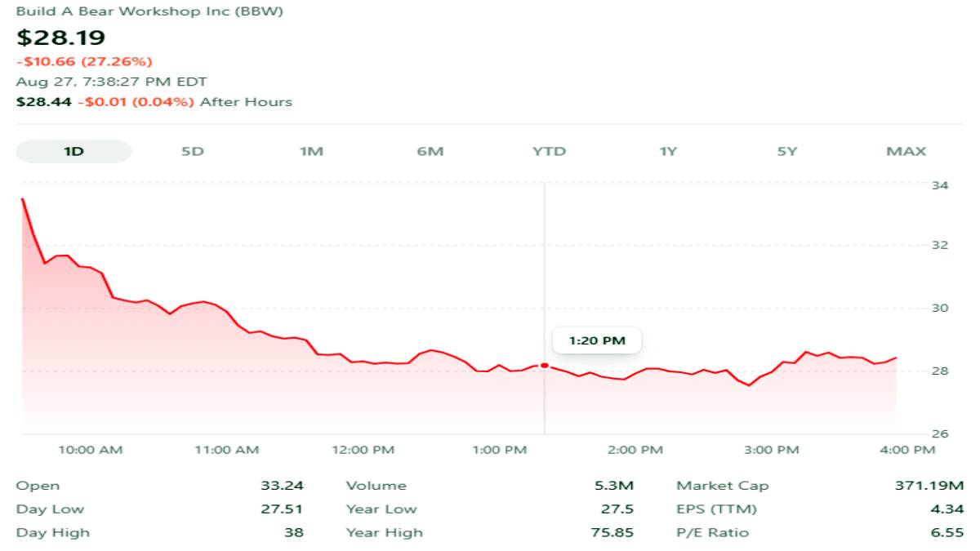Click the Day Low label

[50, 509]
